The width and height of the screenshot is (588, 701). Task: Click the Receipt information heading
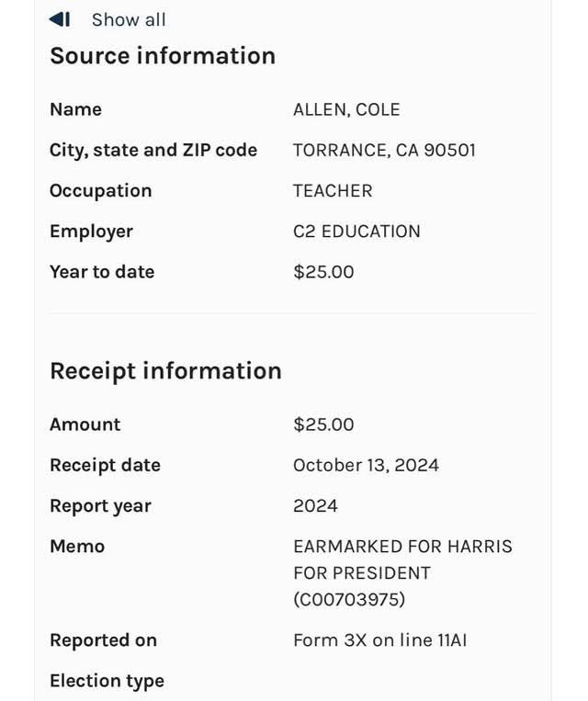point(165,371)
